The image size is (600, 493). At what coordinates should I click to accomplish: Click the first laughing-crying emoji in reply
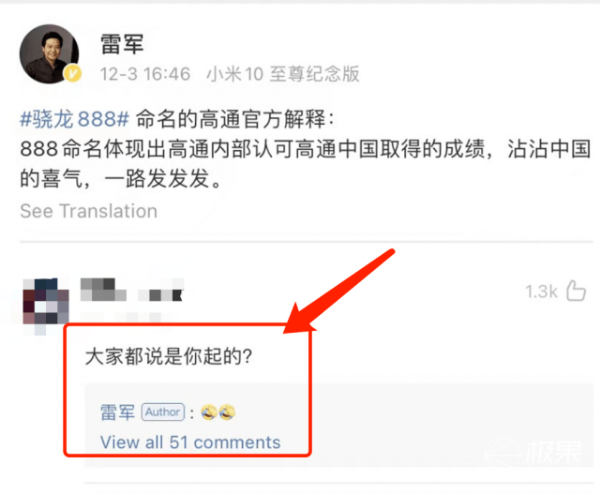point(209,412)
